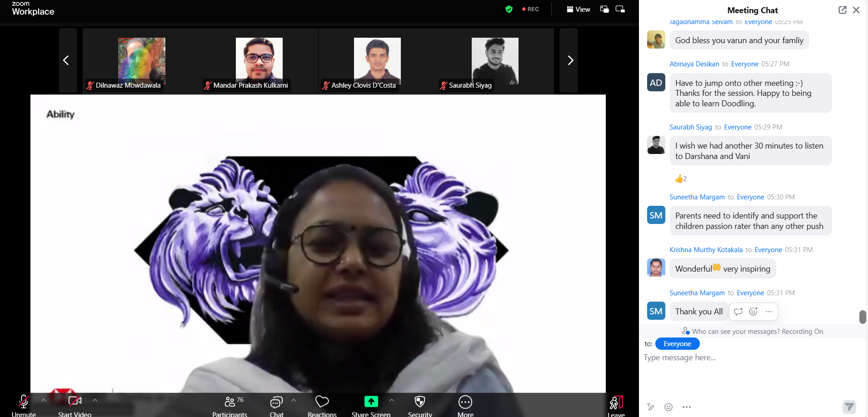Open the Participants panel
This screenshot has width=868, height=417.
(x=230, y=404)
